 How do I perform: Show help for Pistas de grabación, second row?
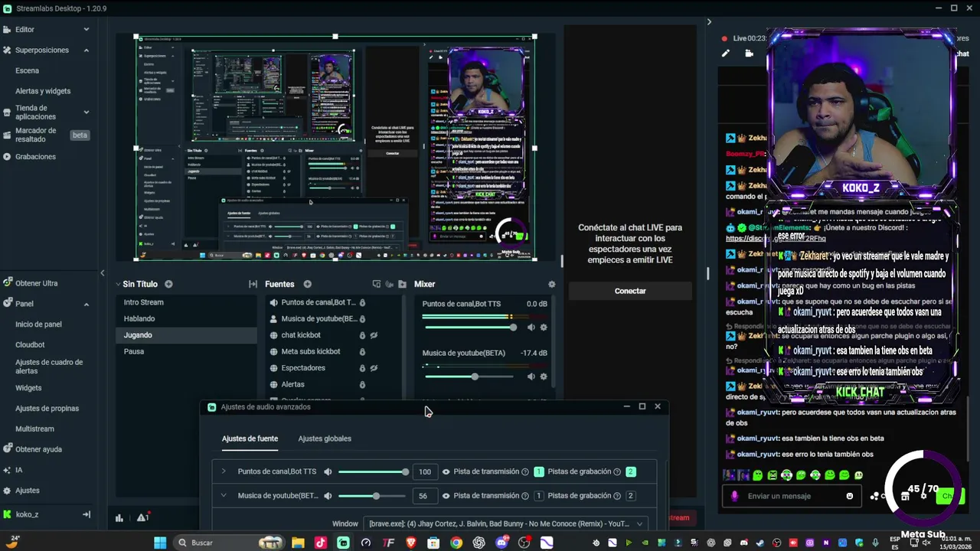[617, 496]
